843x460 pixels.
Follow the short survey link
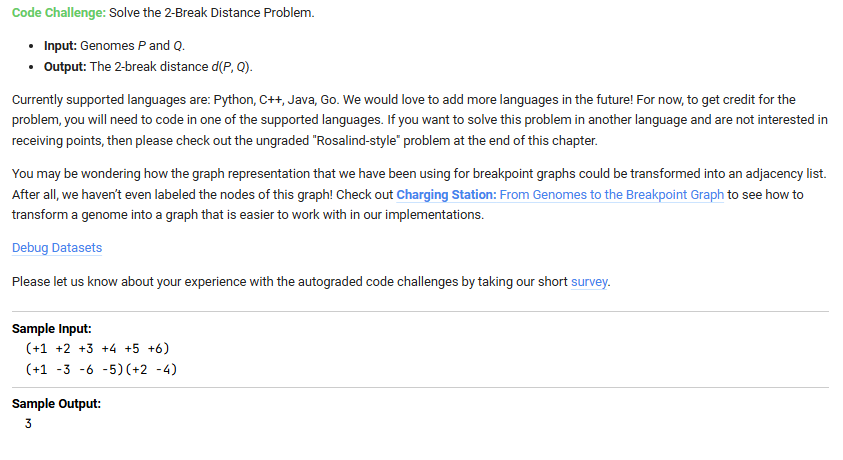tap(589, 281)
